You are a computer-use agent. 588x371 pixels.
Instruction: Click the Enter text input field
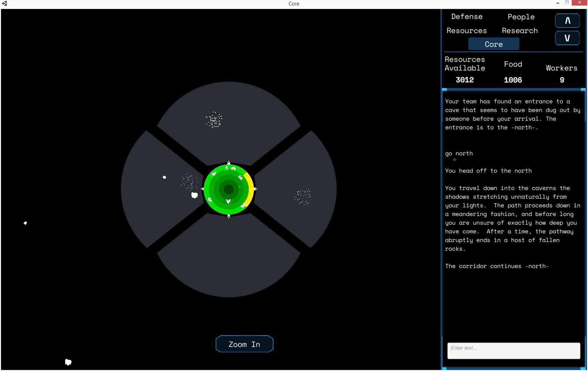click(x=513, y=351)
